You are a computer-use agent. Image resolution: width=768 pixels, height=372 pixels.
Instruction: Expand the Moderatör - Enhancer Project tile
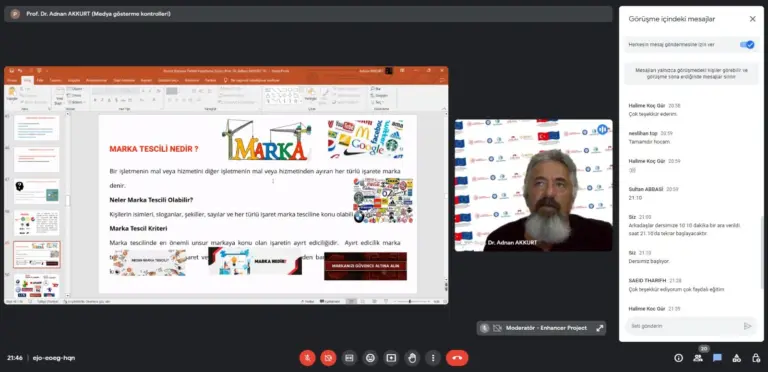tap(600, 328)
